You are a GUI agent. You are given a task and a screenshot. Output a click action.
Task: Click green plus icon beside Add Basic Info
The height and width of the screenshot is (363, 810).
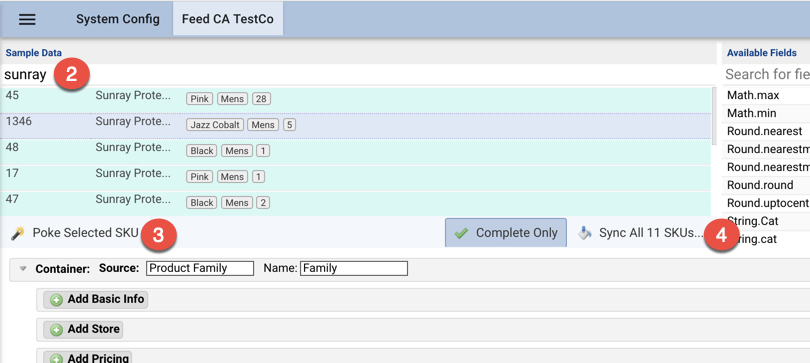56,300
